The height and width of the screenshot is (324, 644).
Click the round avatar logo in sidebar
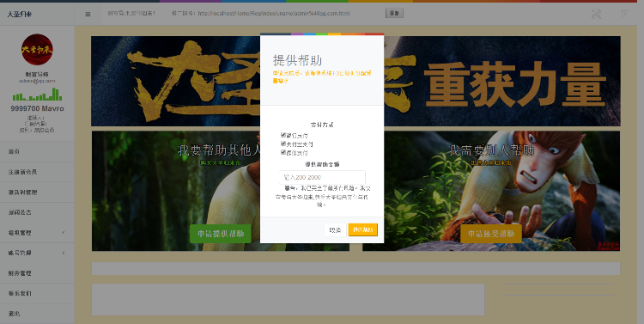37,49
